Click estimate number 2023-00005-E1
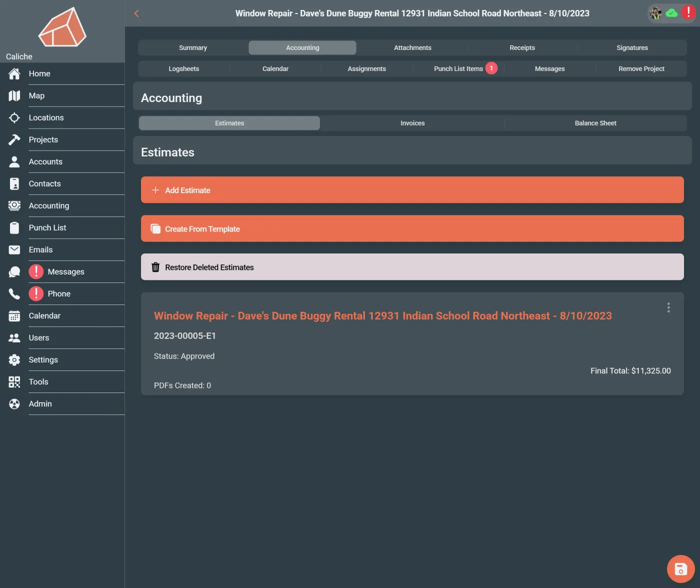The width and height of the screenshot is (700, 588). 185,336
